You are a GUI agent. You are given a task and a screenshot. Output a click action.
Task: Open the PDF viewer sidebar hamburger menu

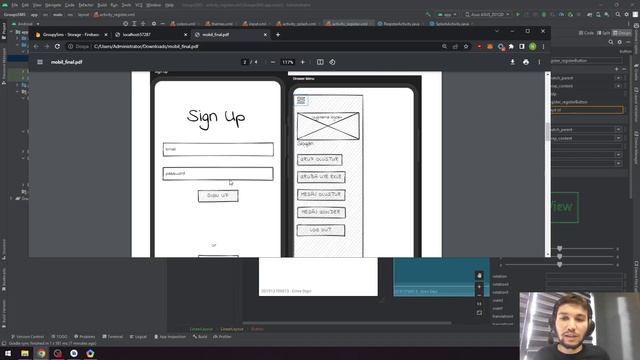point(40,62)
